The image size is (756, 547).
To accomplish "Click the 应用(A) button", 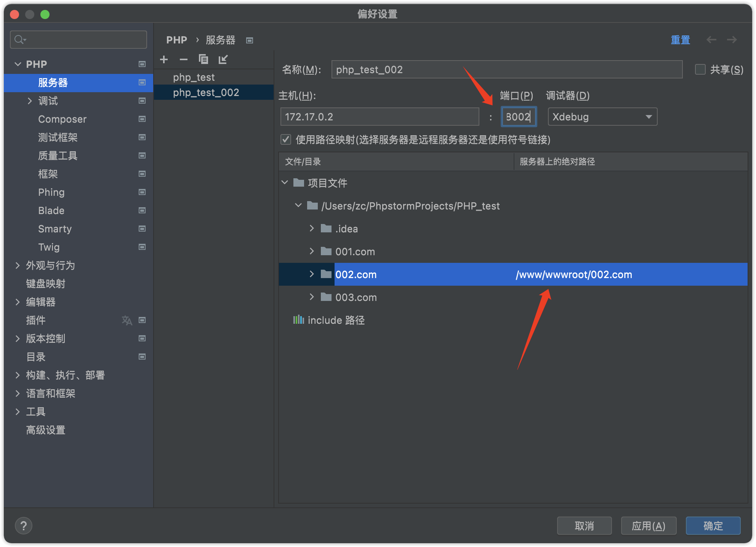I will pyautogui.click(x=648, y=526).
